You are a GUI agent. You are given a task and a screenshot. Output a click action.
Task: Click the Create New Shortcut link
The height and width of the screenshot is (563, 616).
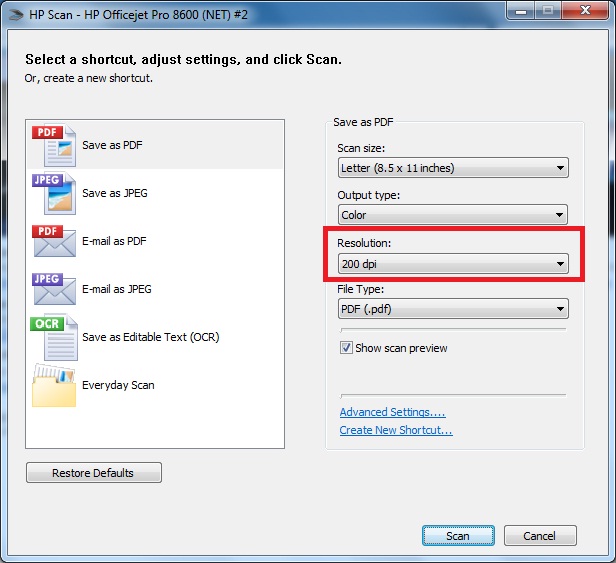click(x=396, y=430)
